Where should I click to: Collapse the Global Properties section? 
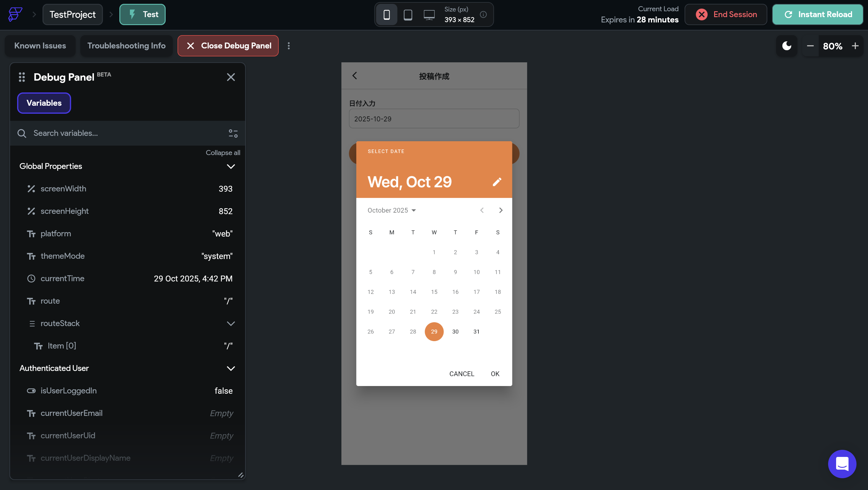coord(231,167)
